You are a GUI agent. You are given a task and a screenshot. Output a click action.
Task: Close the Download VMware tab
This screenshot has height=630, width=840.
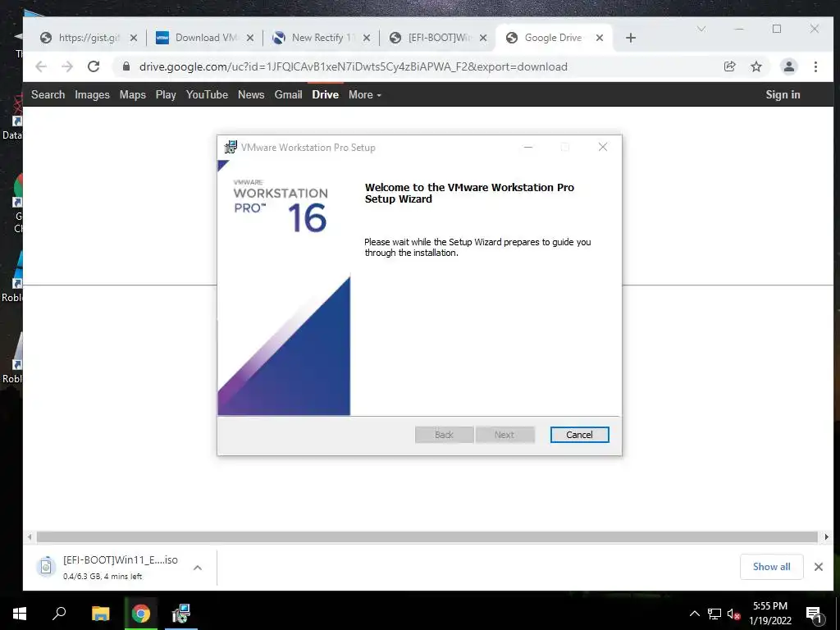click(249, 38)
